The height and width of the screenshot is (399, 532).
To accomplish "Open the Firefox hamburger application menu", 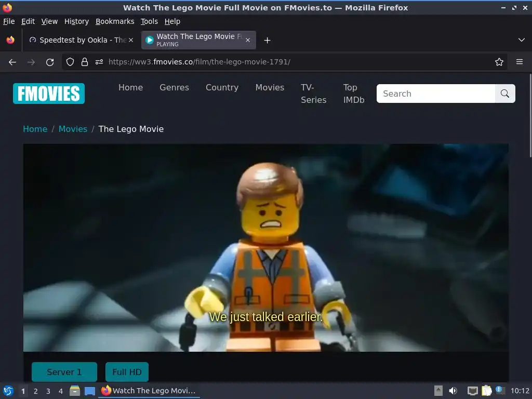I will pyautogui.click(x=520, y=62).
